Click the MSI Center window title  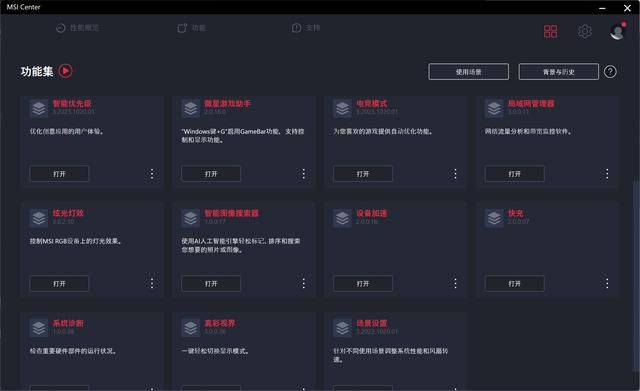click(23, 7)
